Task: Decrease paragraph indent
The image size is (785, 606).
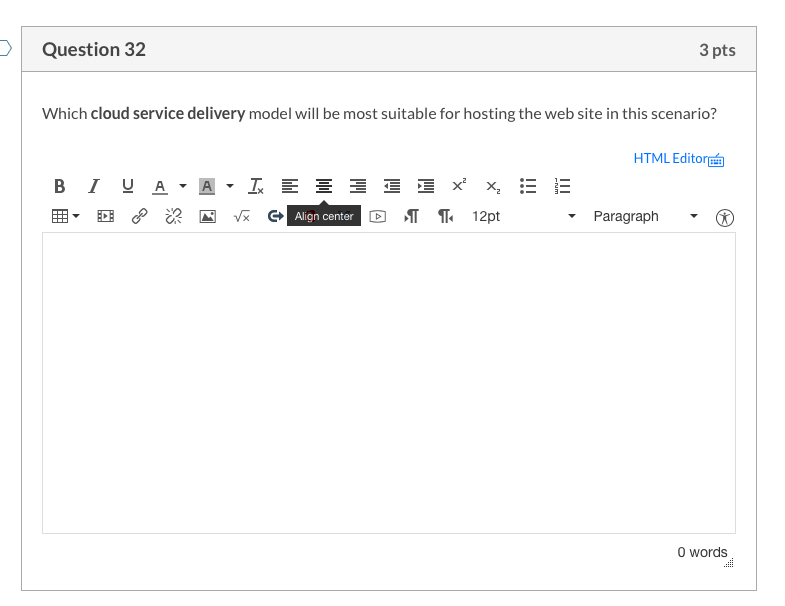Action: [x=392, y=186]
